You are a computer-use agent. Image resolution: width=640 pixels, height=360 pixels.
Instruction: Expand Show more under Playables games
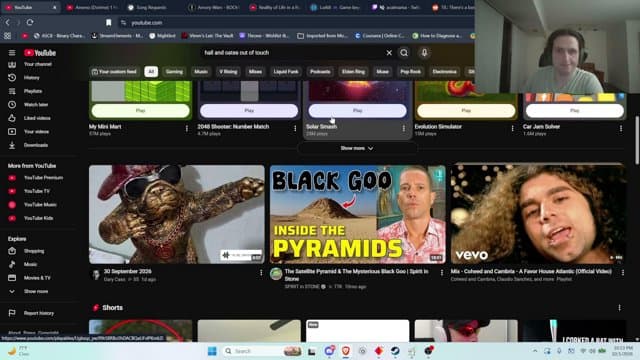(357, 148)
